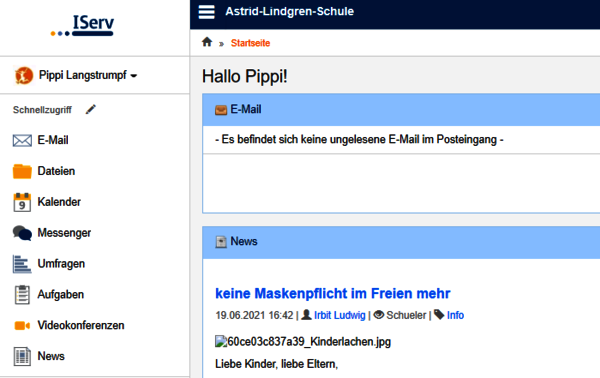Open Videokonferenzen camera icon
The width and height of the screenshot is (600, 378).
(x=22, y=326)
